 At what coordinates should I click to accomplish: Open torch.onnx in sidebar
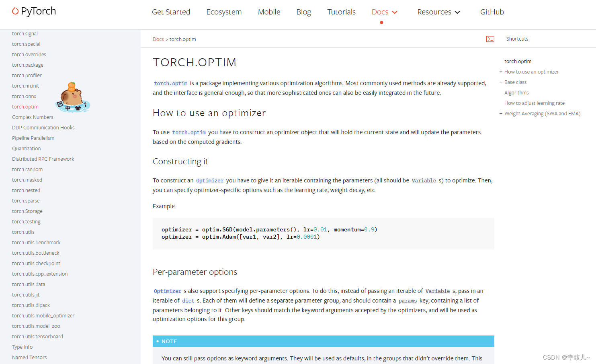24,96
